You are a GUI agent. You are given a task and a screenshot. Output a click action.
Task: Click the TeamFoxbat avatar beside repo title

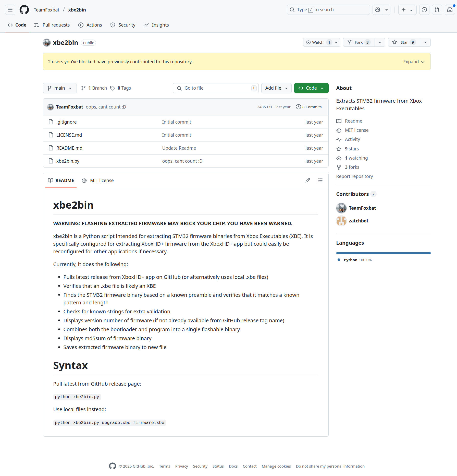(x=47, y=43)
